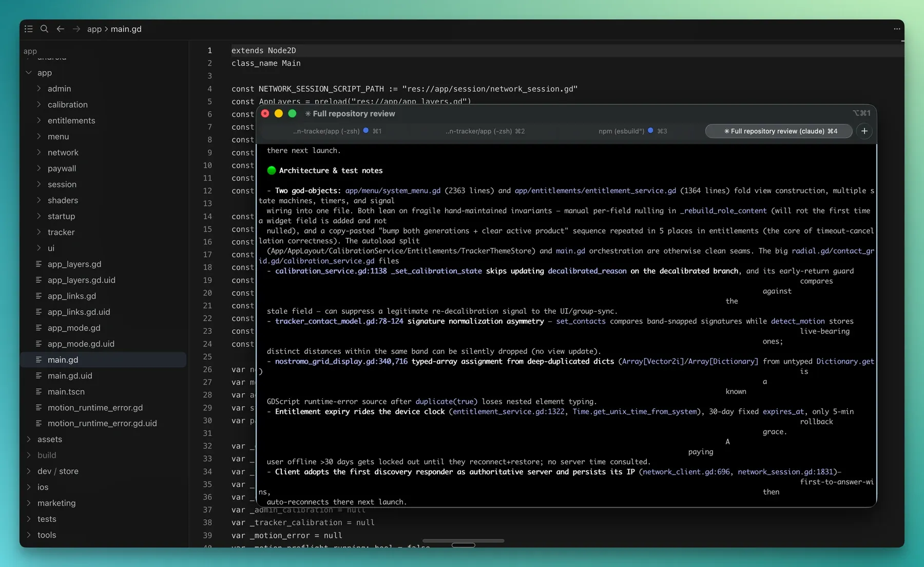924x567 pixels.
Task: Expand the marketing folder
Action: [29, 503]
